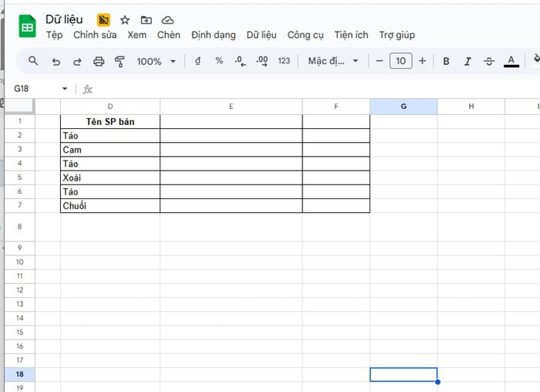Viewport: 540px width, 392px height.
Task: Print the spreadsheet
Action: point(99,61)
